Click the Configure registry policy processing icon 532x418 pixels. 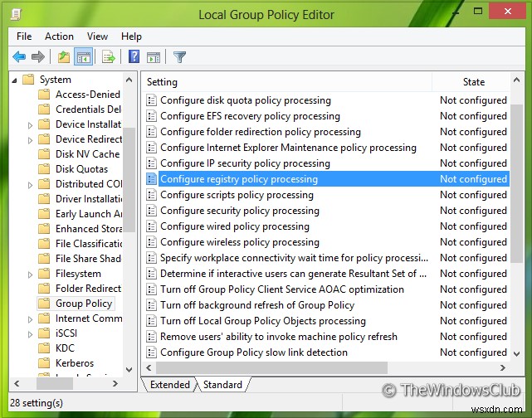pyautogui.click(x=151, y=179)
